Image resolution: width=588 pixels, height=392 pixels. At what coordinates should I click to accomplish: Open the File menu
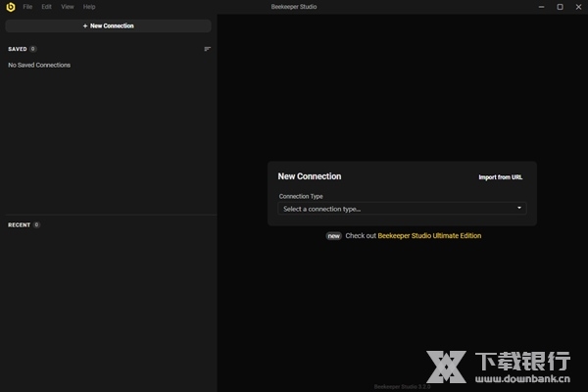click(x=27, y=7)
